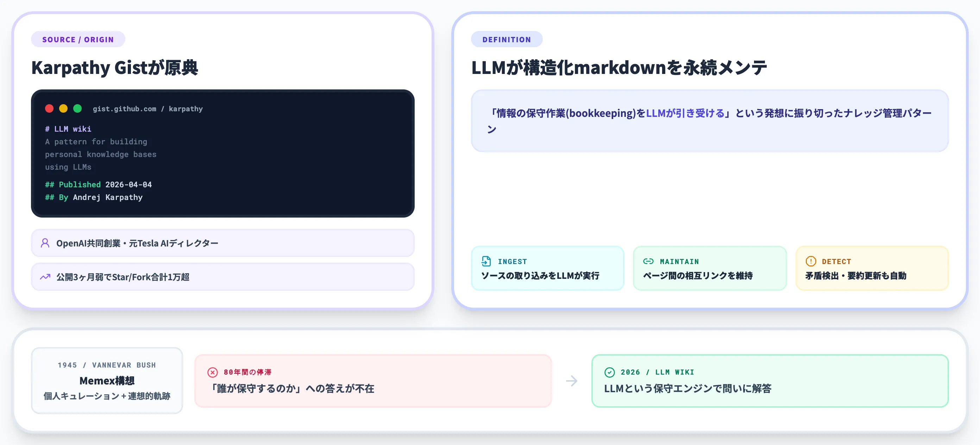This screenshot has height=445, width=980.
Task: Click the red X circle icon by 80年間の停滞
Action: click(213, 372)
